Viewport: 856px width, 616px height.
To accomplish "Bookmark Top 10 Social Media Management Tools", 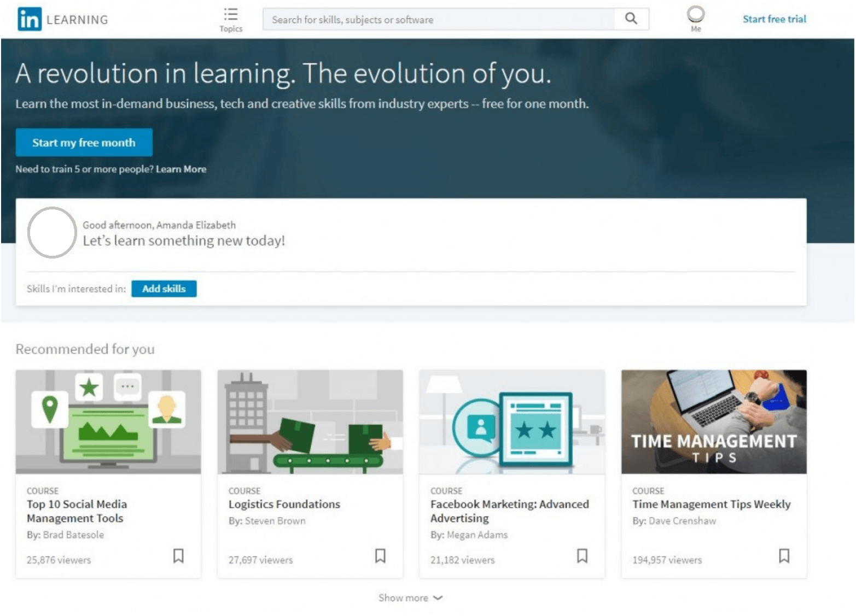I will pos(178,556).
